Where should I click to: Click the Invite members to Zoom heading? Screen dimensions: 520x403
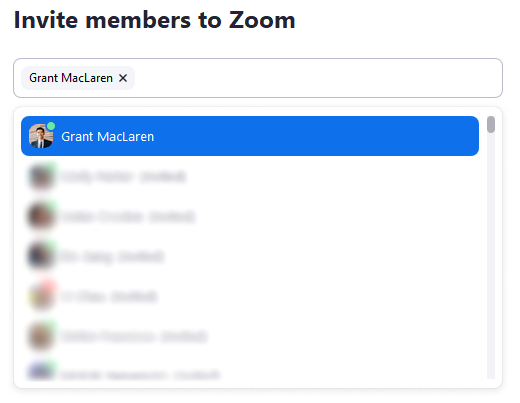pos(155,20)
